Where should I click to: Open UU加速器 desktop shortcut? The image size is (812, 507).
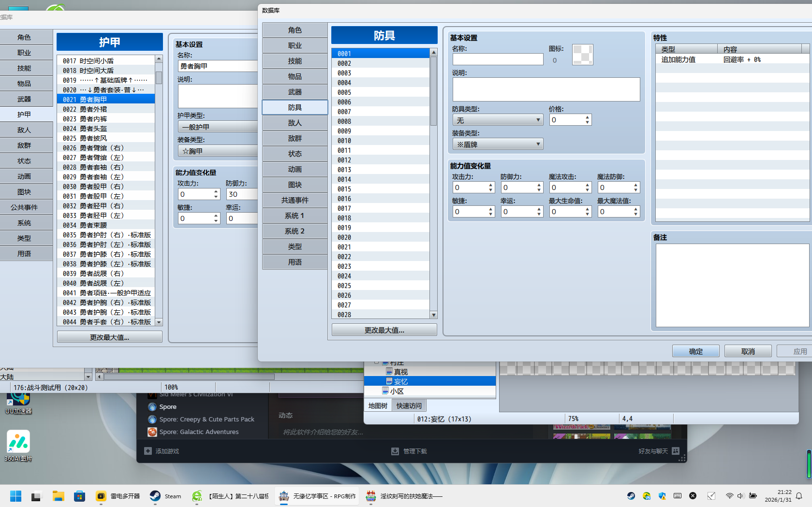pyautogui.click(x=18, y=402)
